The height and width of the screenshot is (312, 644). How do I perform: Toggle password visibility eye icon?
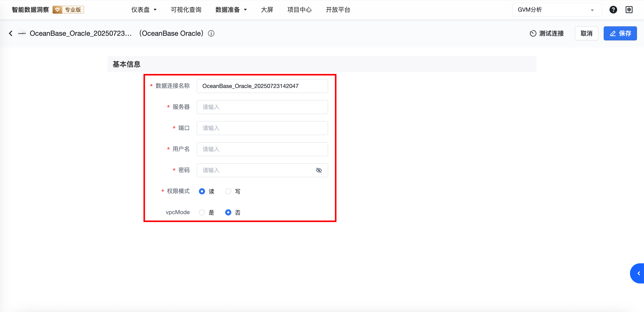(319, 170)
